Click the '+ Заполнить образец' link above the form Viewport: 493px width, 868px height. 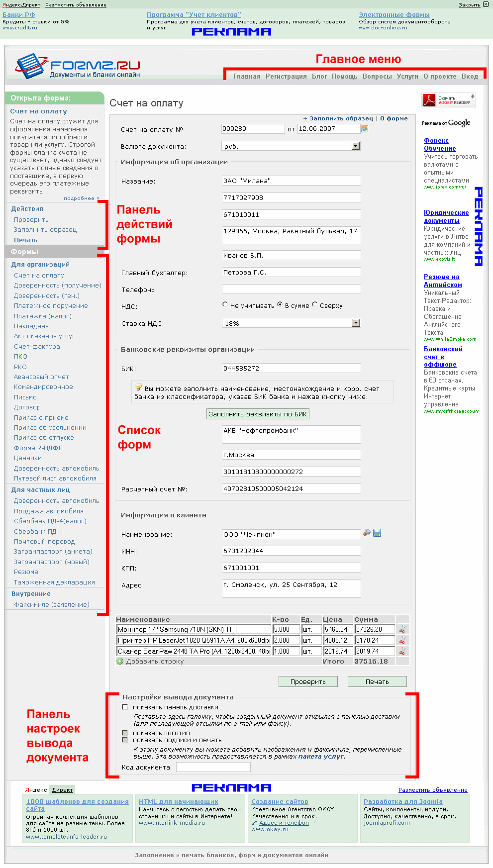pos(338,118)
